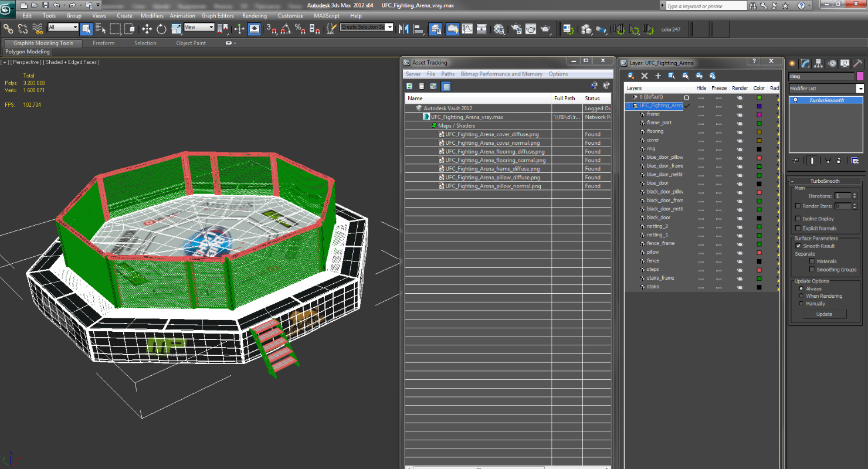
Task: Click Bind to Space Warp tool
Action: pyautogui.click(x=38, y=28)
